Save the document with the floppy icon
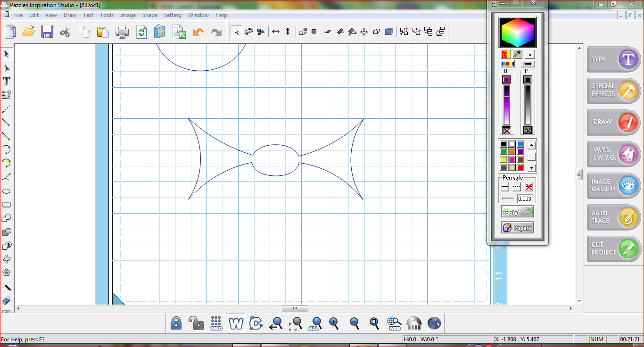Viewport: 644px width, 347px height. tap(47, 32)
